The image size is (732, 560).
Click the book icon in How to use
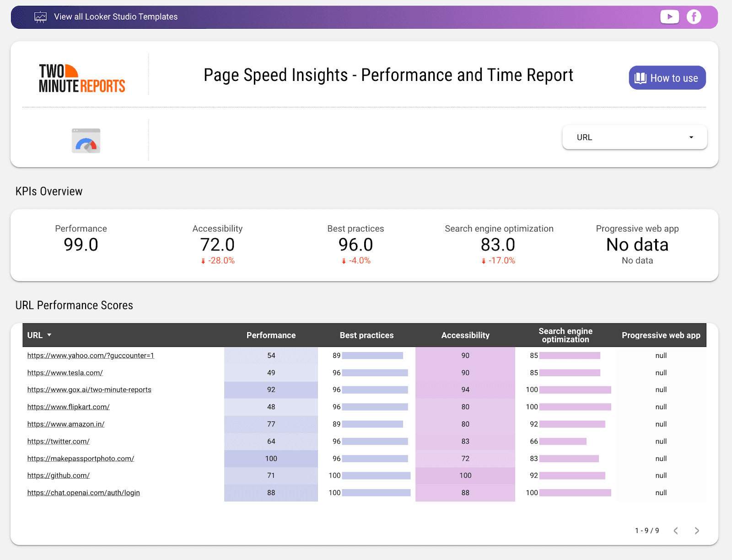coord(640,78)
